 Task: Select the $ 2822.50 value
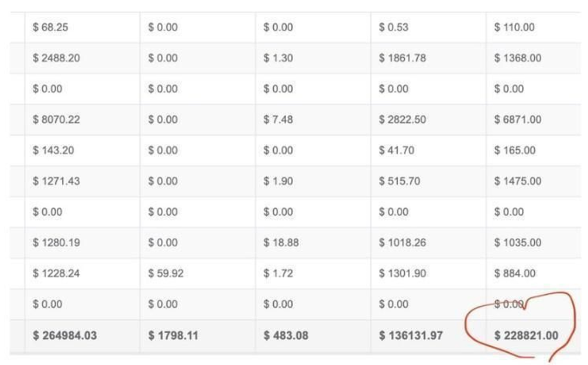pos(403,119)
